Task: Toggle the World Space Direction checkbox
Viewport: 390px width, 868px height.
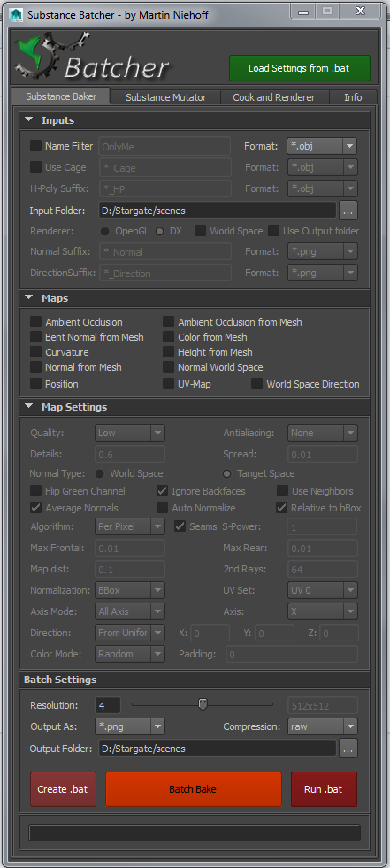Action: (256, 384)
